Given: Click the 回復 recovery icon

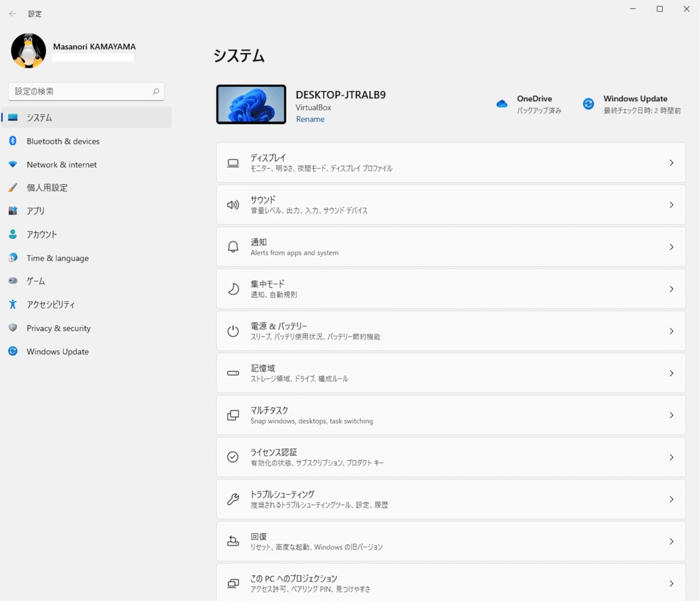Looking at the screenshot, I should 233,541.
